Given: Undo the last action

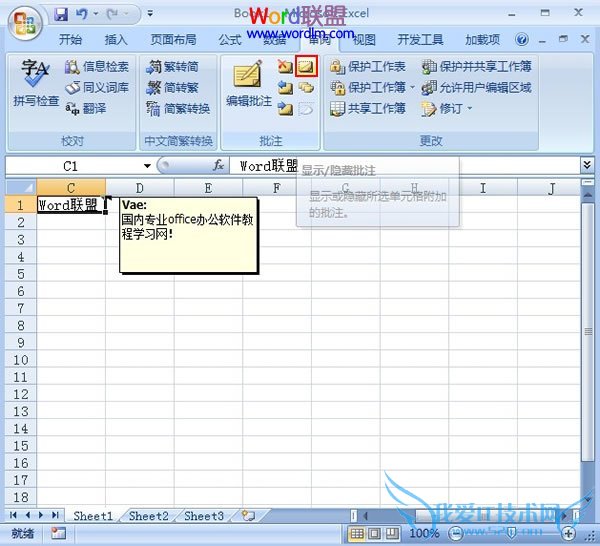Looking at the screenshot, I should [82, 15].
